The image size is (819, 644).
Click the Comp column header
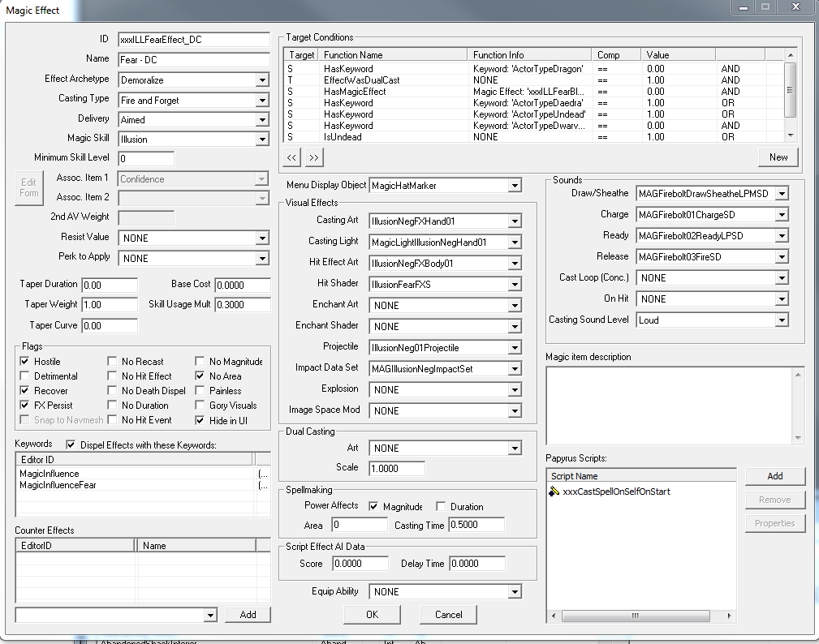tap(617, 55)
